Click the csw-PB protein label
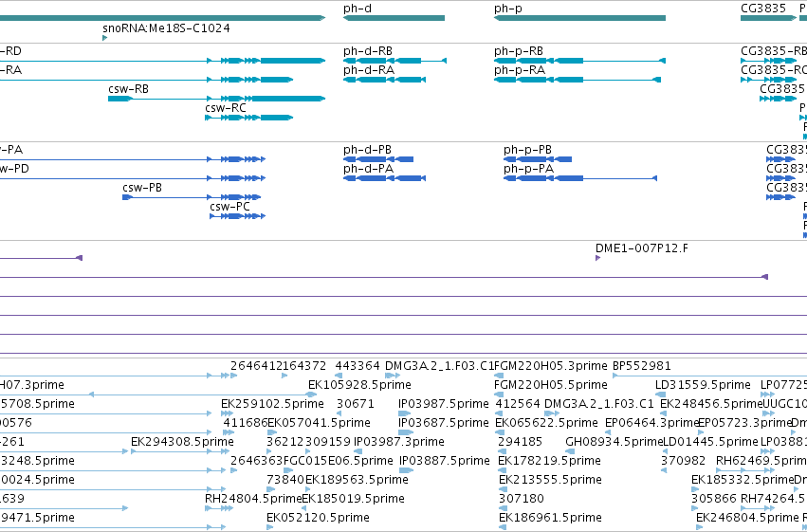Image resolution: width=807 pixels, height=532 pixels. click(142, 188)
